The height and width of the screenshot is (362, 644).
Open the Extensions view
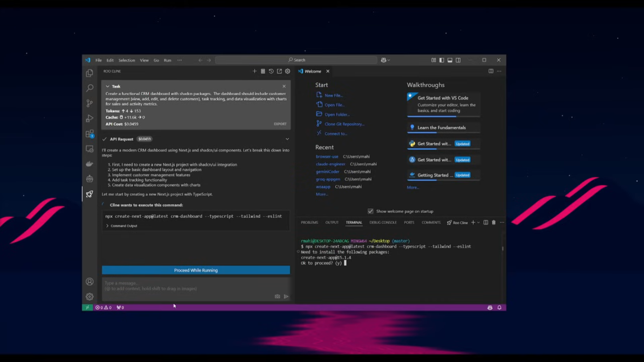pyautogui.click(x=90, y=134)
